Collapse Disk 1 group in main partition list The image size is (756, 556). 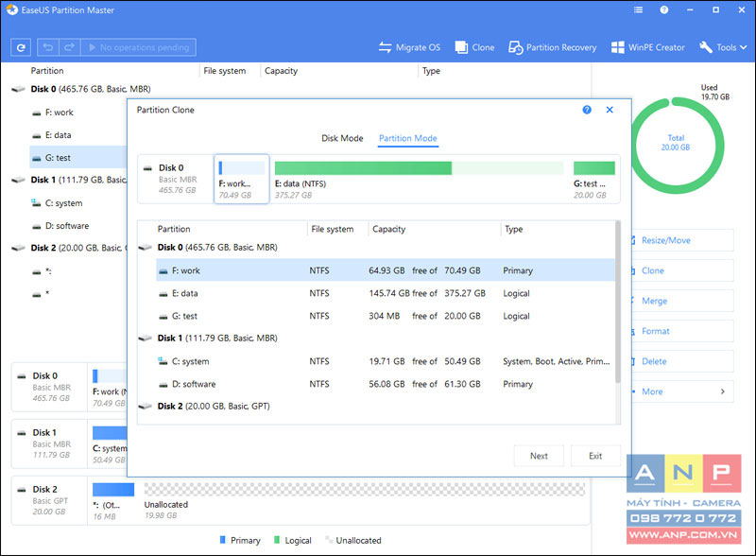[x=18, y=180]
